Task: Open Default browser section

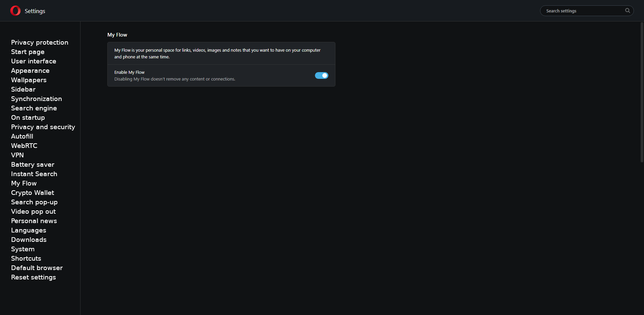Action: (37, 268)
